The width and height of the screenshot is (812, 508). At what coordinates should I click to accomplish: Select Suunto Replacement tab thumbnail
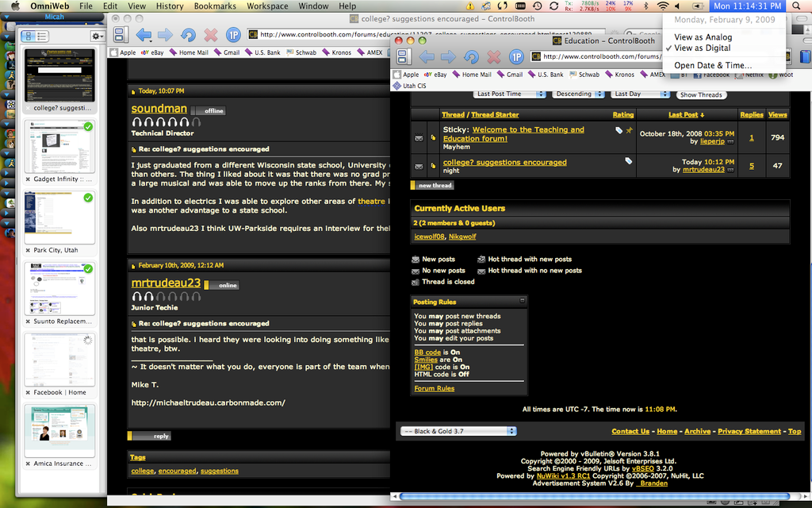coord(59,289)
